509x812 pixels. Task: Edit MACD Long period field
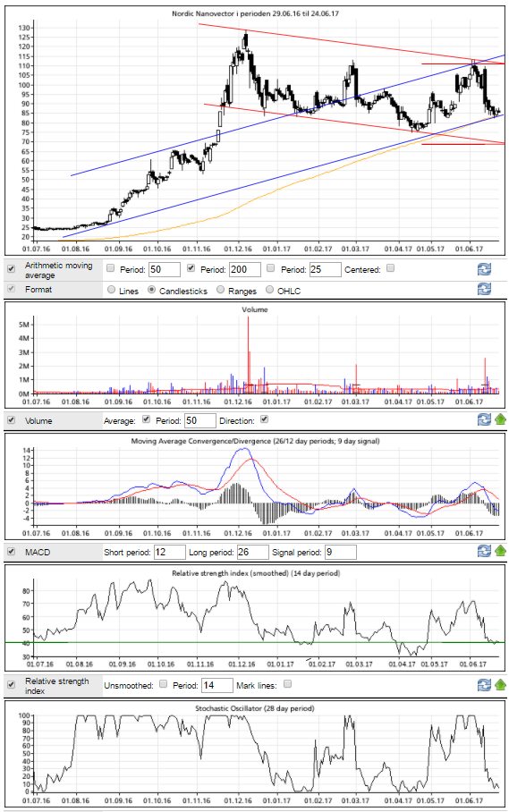coord(252,552)
